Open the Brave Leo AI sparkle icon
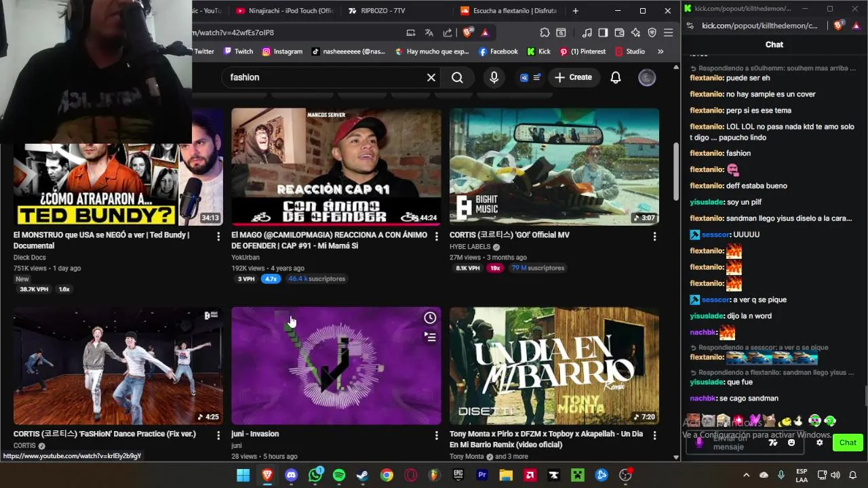Screen dimensions: 868x488 pyautogui.click(x=635, y=33)
